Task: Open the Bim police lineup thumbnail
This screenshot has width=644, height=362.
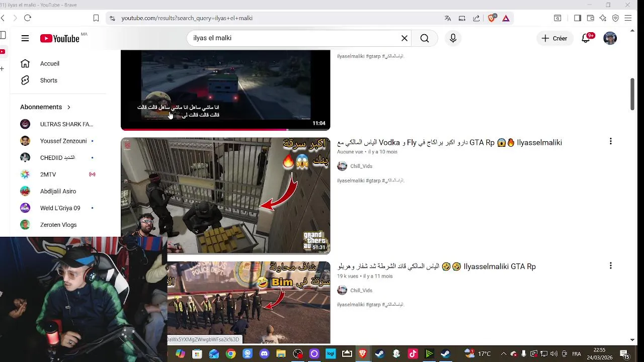Action: click(x=249, y=303)
